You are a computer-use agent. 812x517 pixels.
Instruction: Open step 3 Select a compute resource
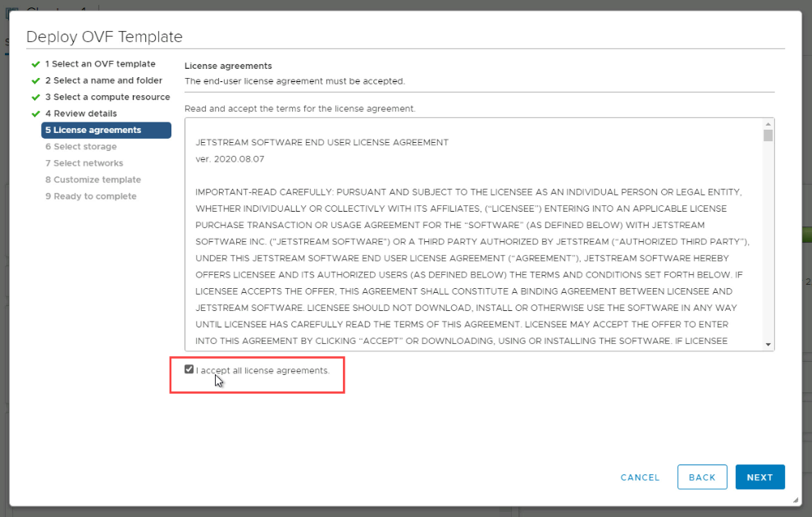click(107, 97)
